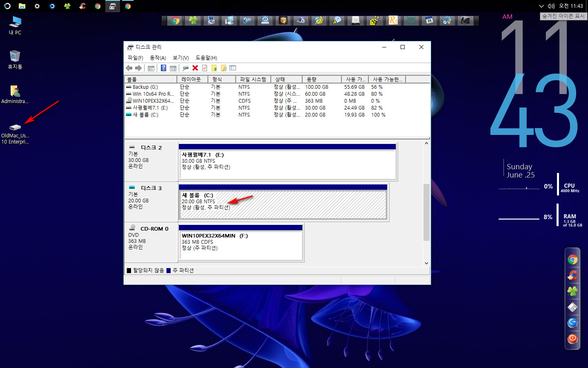Image resolution: width=588 pixels, height=368 pixels.
Task: Select the 디스크 2 disk label panel
Action: click(x=151, y=162)
